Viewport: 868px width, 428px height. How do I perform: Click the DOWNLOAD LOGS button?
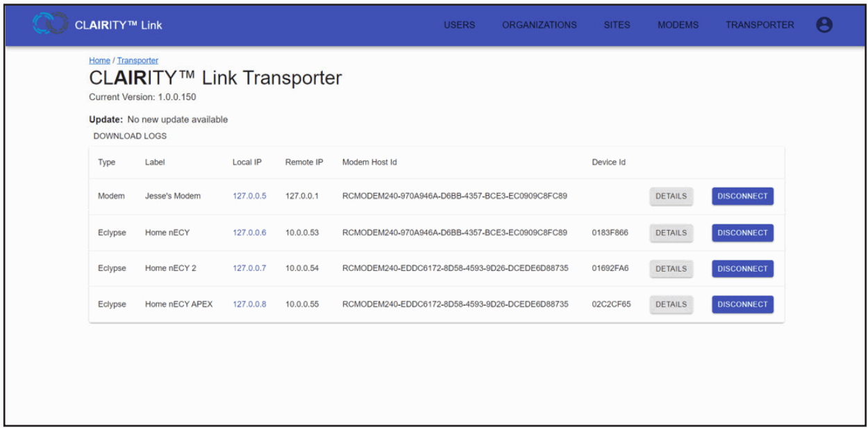point(130,136)
